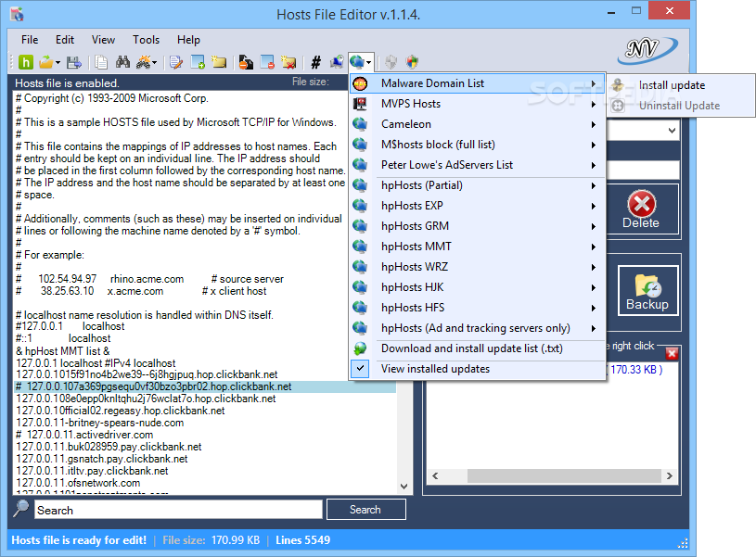
Task: Open M$hosts block (full list) submenu
Action: tap(477, 145)
